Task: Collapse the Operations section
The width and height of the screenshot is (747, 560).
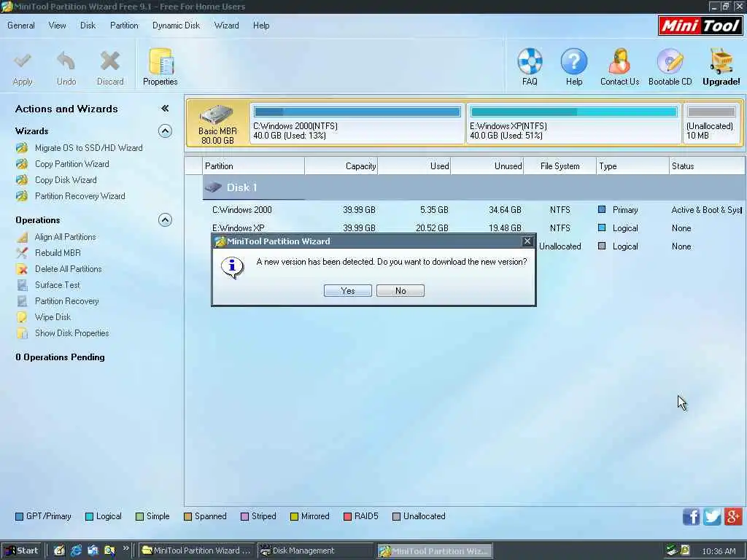Action: 165,220
